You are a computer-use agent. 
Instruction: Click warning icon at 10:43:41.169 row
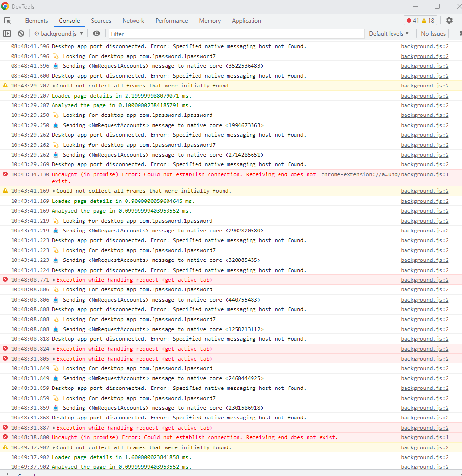tap(5, 191)
